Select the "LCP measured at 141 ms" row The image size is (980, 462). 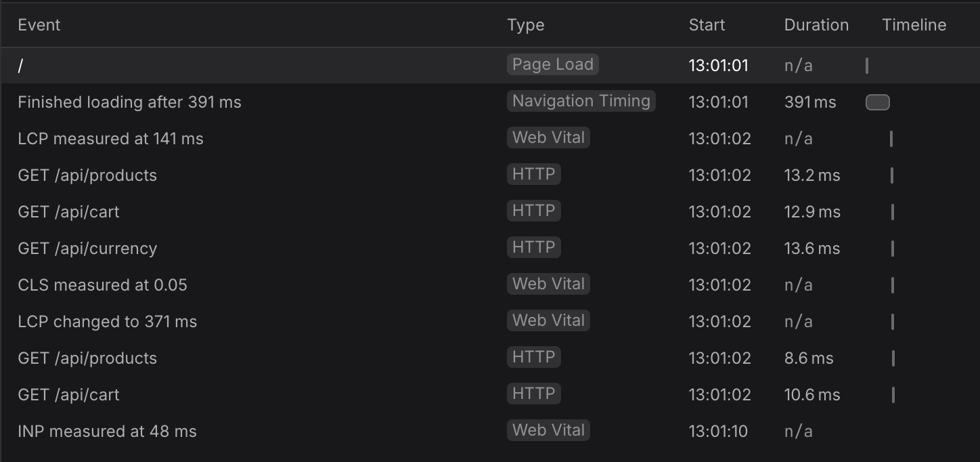[490, 139]
